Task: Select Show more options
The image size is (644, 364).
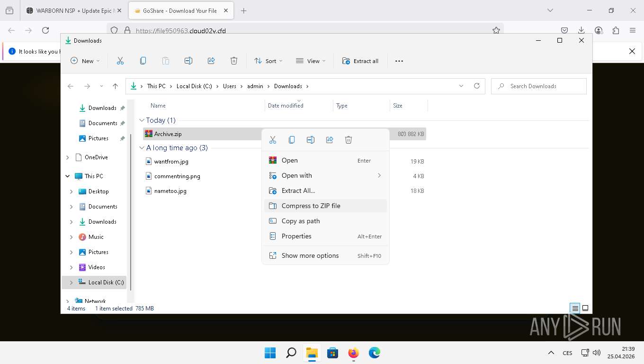Action: pyautogui.click(x=325, y=255)
